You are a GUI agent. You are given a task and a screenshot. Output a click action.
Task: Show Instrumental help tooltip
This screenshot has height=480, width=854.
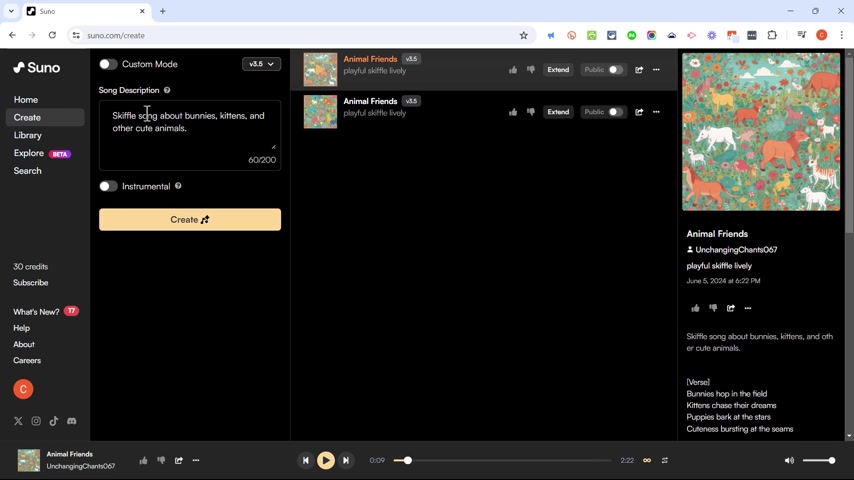point(178,186)
